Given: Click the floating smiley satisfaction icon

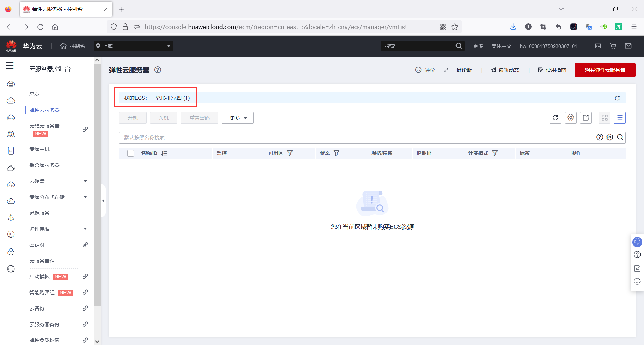Looking at the screenshot, I should (x=637, y=281).
